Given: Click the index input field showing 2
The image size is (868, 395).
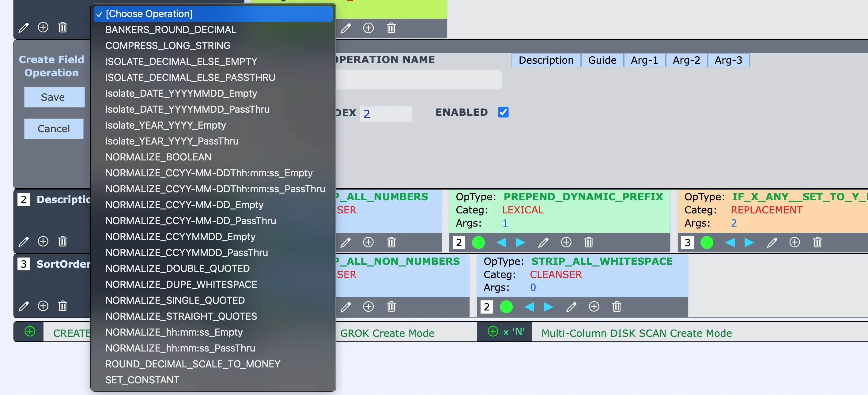Looking at the screenshot, I should [x=386, y=114].
